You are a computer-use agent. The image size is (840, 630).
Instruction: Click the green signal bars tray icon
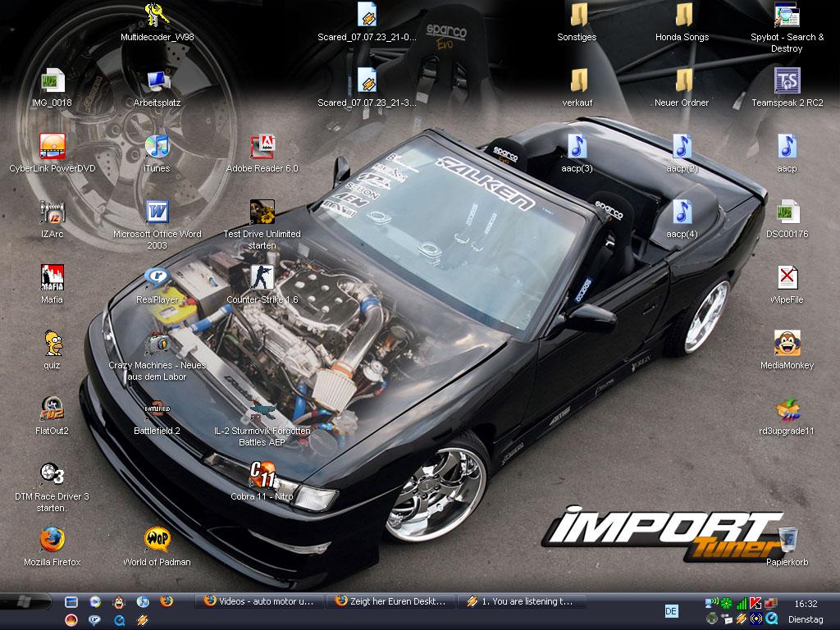pos(741,603)
